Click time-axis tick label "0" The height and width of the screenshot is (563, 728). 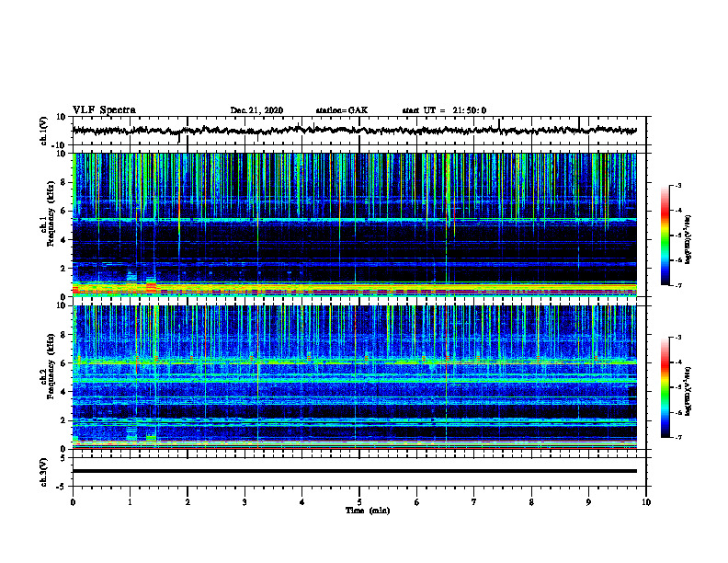[73, 502]
